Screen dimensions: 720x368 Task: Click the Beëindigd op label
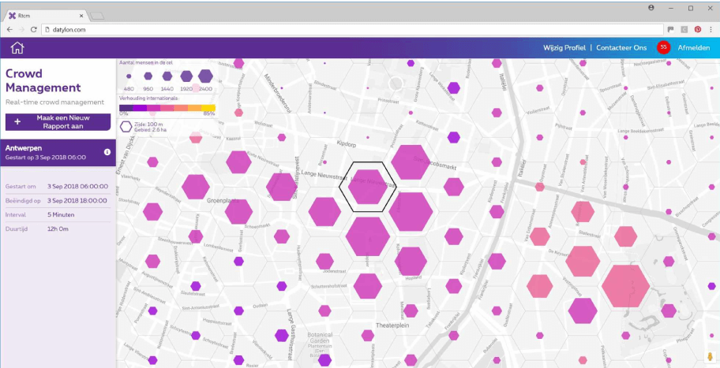point(23,201)
